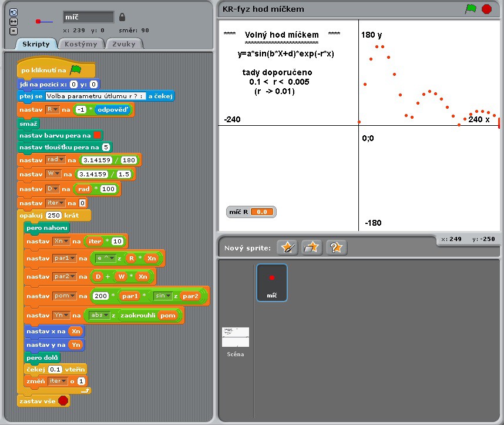This screenshot has width=504, height=425.
Task: Open the Zvuky tab
Action: [125, 44]
